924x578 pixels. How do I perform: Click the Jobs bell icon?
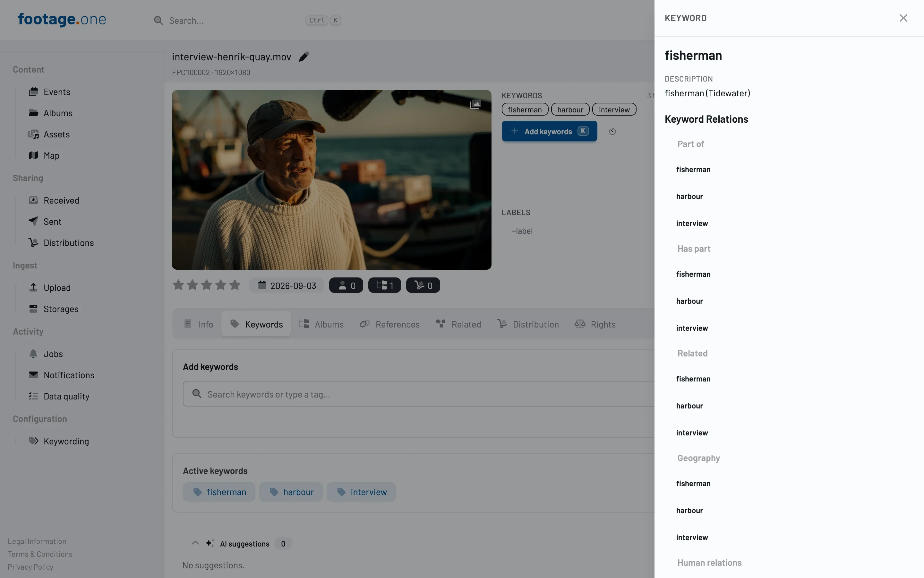33,354
